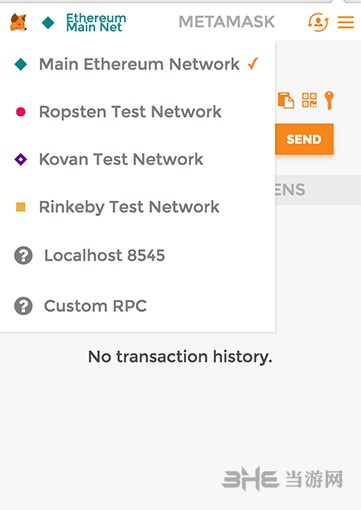Collapse the Ethereum Main Net network dropdown
Screen dimensions: 361x510
(x=84, y=22)
